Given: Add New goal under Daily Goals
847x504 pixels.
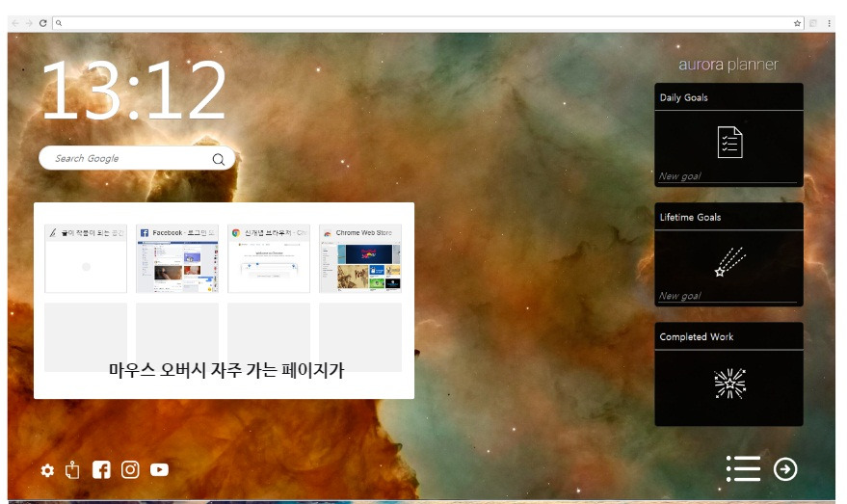Looking at the screenshot, I should 728,176.
